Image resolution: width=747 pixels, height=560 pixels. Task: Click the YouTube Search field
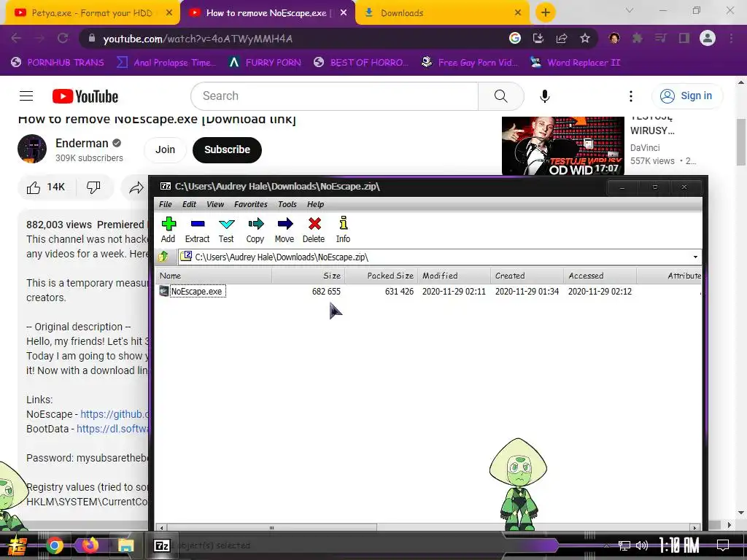(334, 96)
